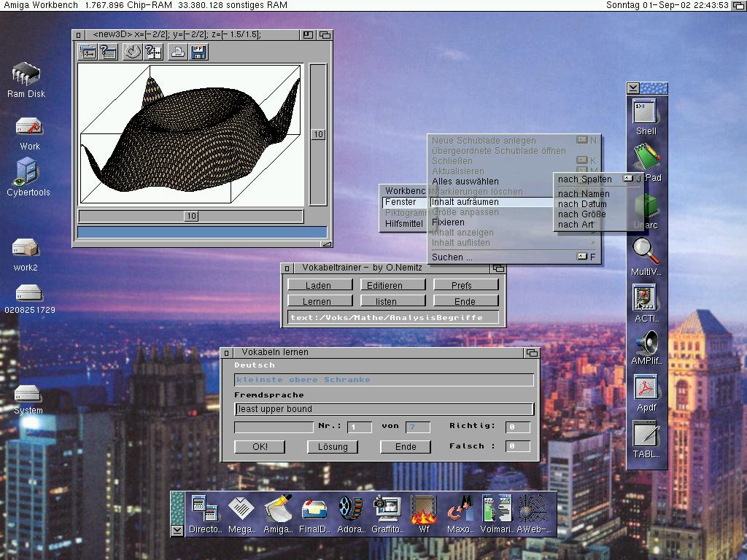Click the printer icon in plot toolbar
The width and height of the screenshot is (747, 560).
[x=177, y=52]
